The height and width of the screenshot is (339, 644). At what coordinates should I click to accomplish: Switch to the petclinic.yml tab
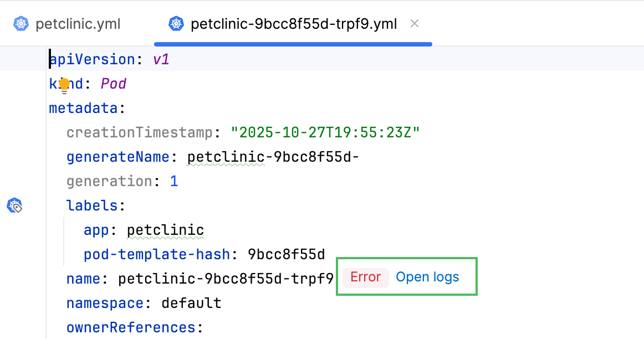tap(76, 24)
